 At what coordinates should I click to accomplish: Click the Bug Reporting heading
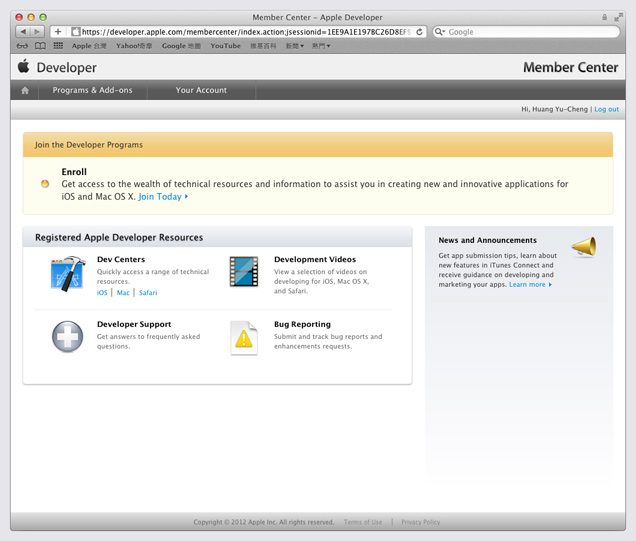302,324
